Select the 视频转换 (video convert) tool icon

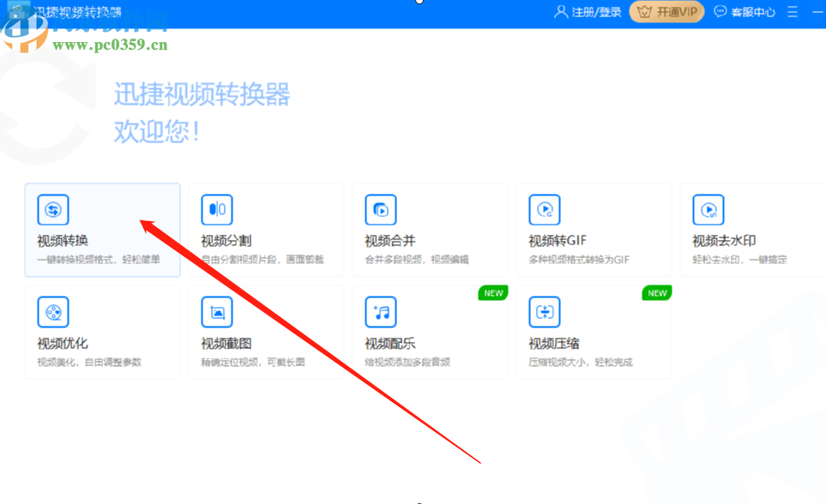pos(52,209)
